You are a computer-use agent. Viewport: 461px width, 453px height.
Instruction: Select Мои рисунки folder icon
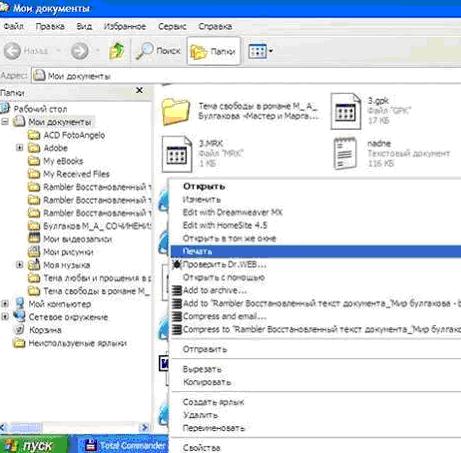34,252
